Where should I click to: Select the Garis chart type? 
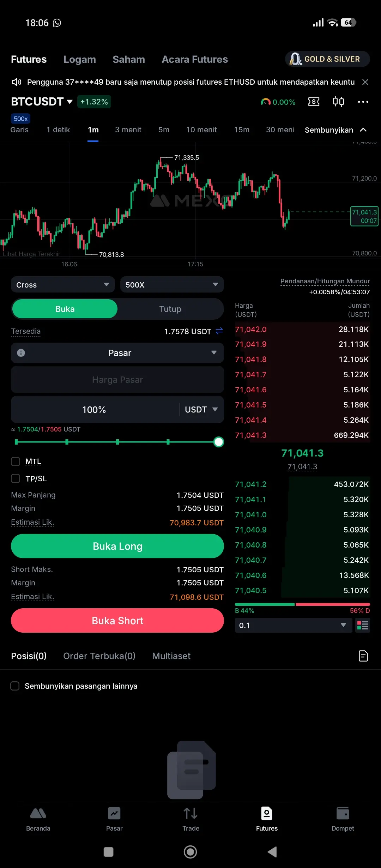coord(19,130)
